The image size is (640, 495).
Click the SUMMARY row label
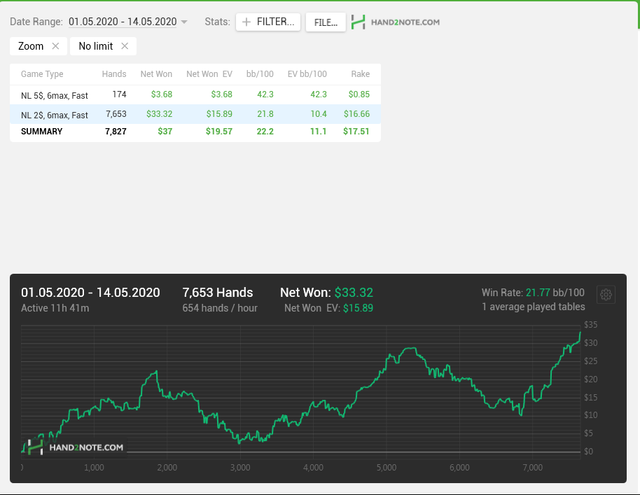click(x=42, y=131)
